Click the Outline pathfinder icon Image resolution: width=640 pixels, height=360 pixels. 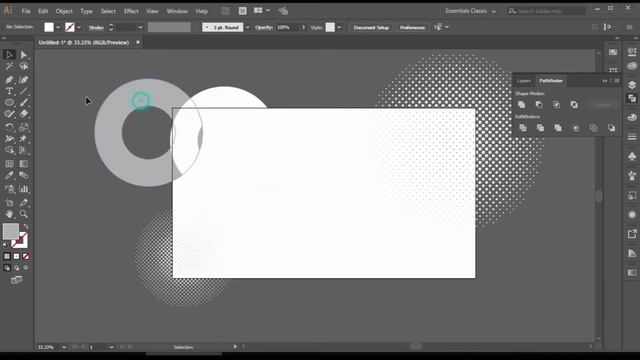(x=593, y=128)
